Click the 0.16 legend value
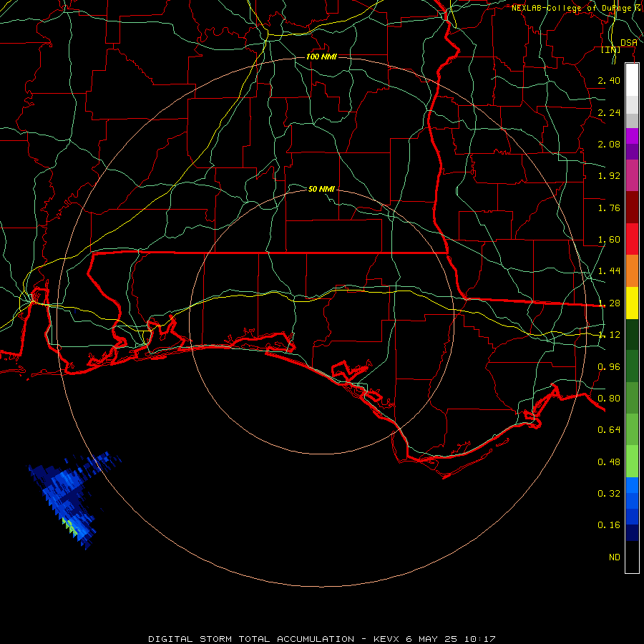 [x=609, y=525]
